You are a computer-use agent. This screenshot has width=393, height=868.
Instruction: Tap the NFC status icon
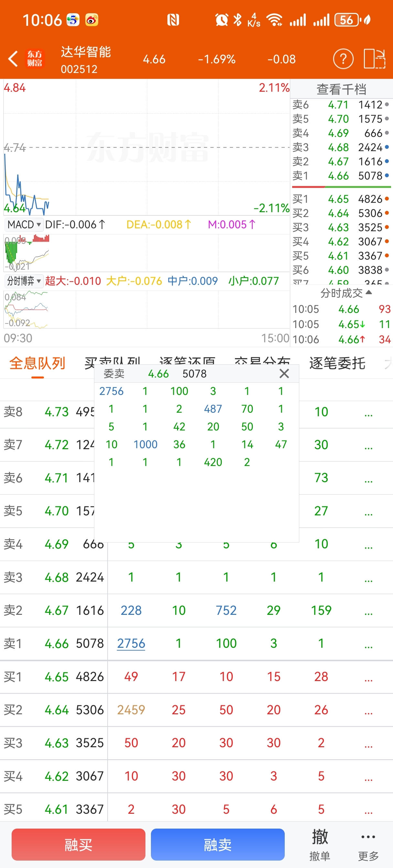click(x=173, y=20)
